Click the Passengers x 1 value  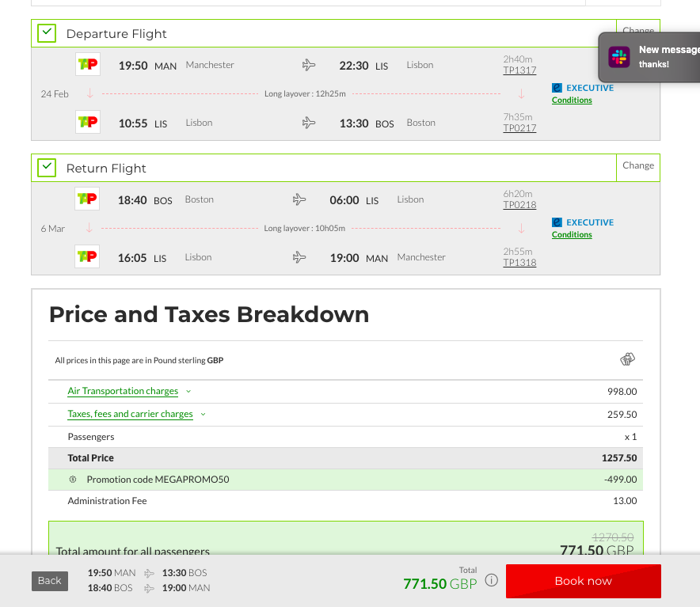click(630, 437)
